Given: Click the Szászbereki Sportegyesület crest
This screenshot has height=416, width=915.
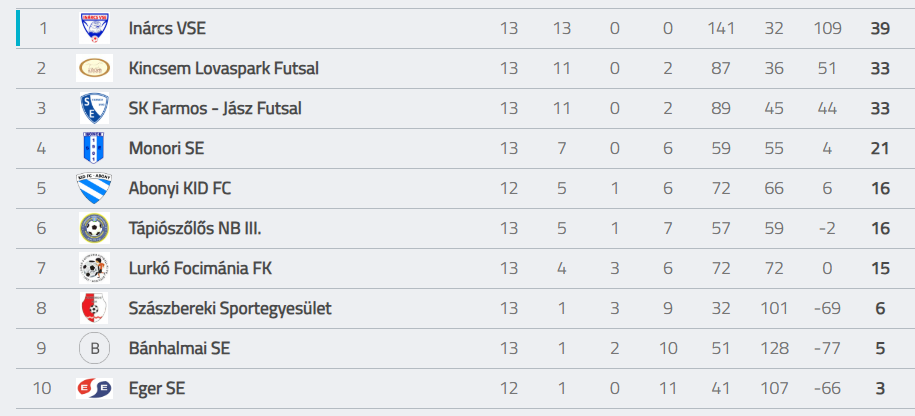Looking at the screenshot, I should (x=94, y=308).
